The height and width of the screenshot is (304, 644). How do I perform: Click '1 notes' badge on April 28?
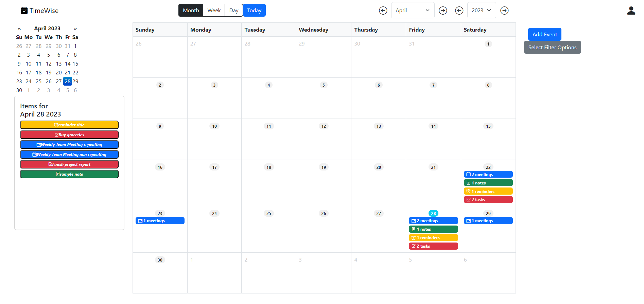tap(433, 229)
